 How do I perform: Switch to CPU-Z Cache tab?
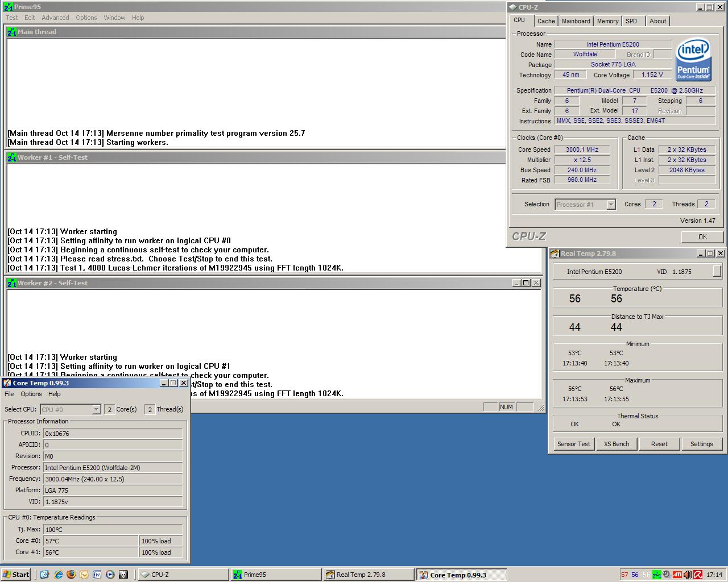click(546, 21)
